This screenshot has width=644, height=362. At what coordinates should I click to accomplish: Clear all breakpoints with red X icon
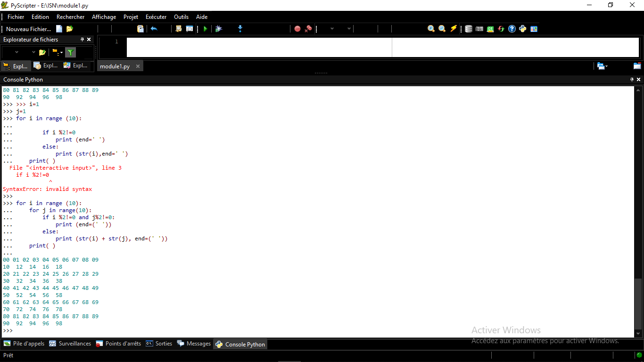tap(308, 29)
